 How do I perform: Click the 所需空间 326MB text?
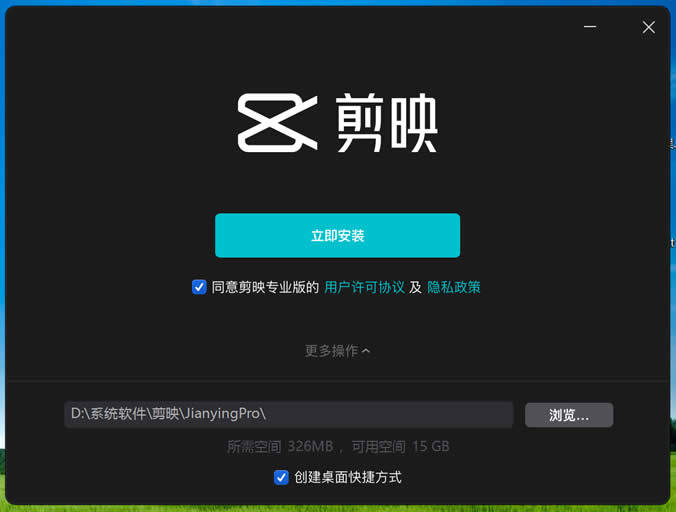(280, 446)
